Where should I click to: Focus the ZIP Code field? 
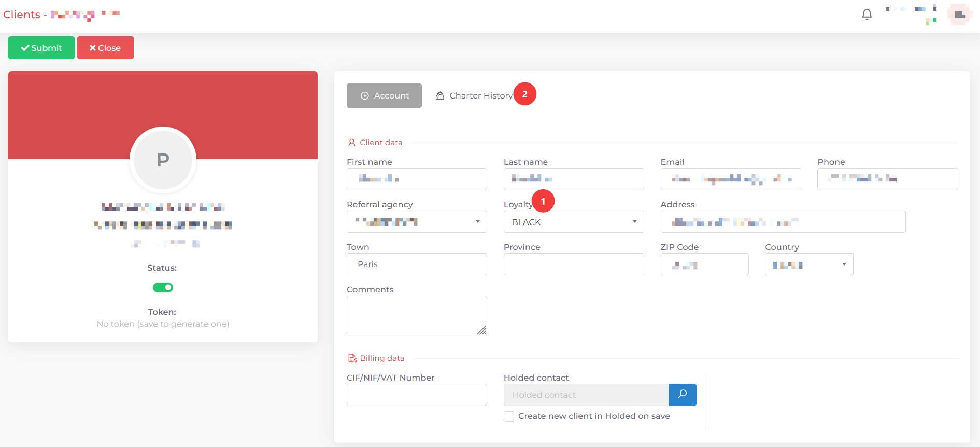[704, 264]
